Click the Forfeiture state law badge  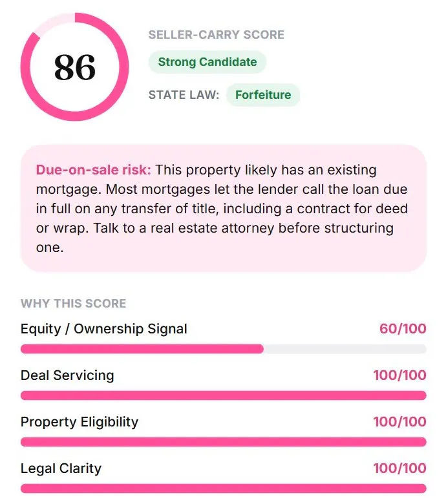(263, 95)
